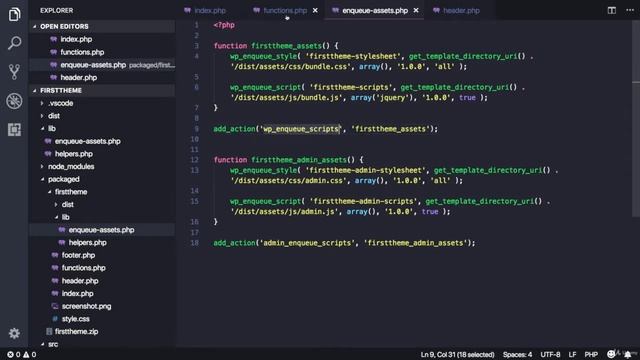Screen dimensions: 640x360
Task: Expand the .vscode folder
Action: click(x=61, y=103)
